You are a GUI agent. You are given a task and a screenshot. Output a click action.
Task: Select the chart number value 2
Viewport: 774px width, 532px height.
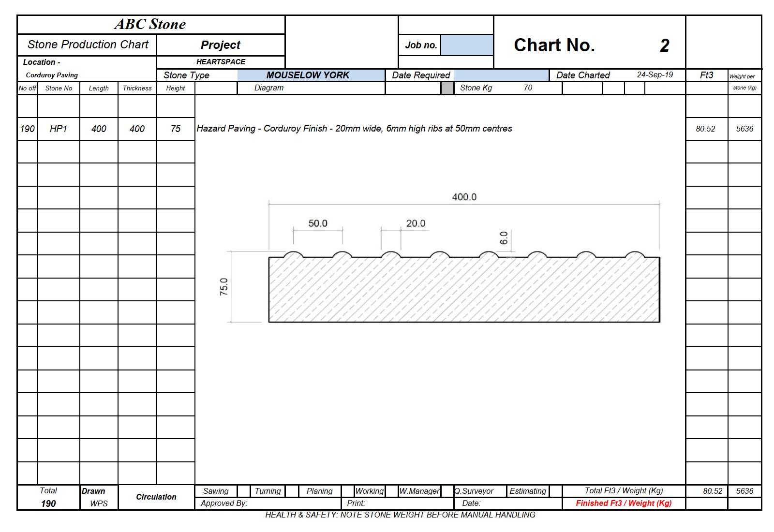click(665, 45)
